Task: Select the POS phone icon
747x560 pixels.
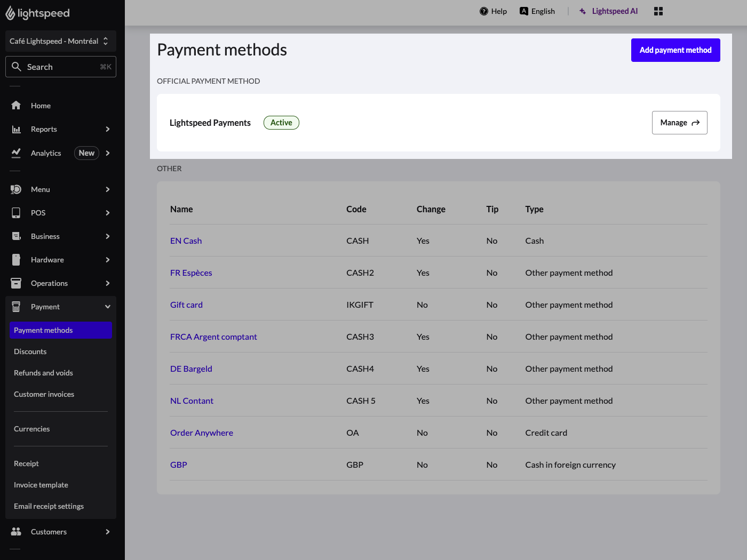Action: point(16,212)
